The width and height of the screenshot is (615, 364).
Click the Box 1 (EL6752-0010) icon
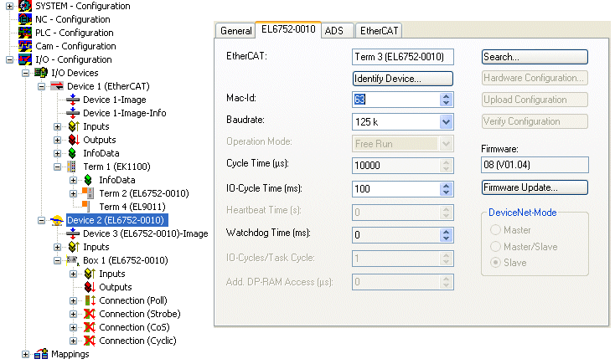73,260
